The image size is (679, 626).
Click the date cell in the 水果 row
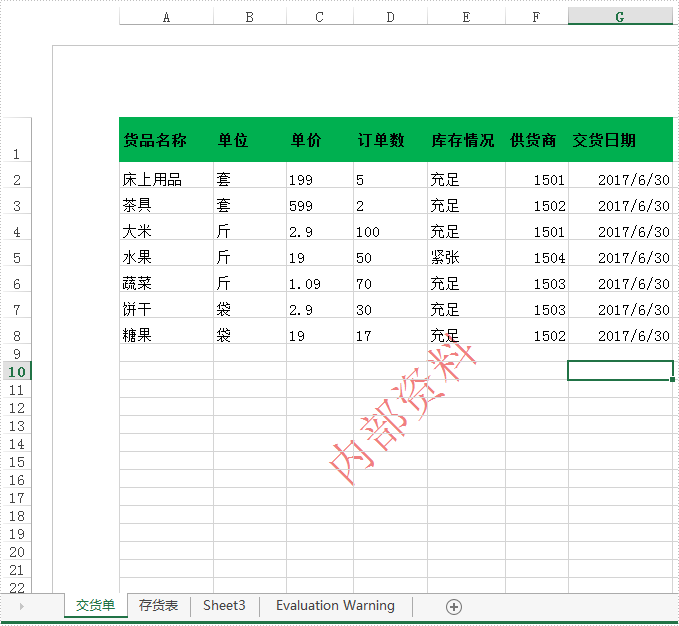click(x=620, y=253)
